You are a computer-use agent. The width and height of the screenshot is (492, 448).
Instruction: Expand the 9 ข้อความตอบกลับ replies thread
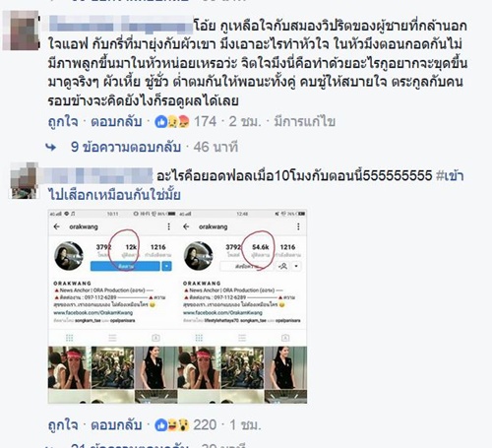(x=126, y=147)
